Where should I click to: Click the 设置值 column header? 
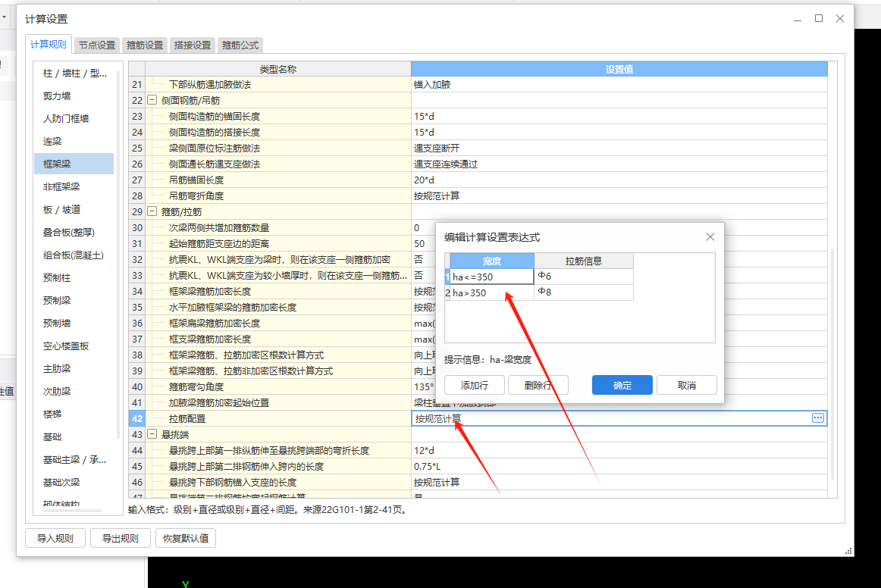(x=619, y=69)
